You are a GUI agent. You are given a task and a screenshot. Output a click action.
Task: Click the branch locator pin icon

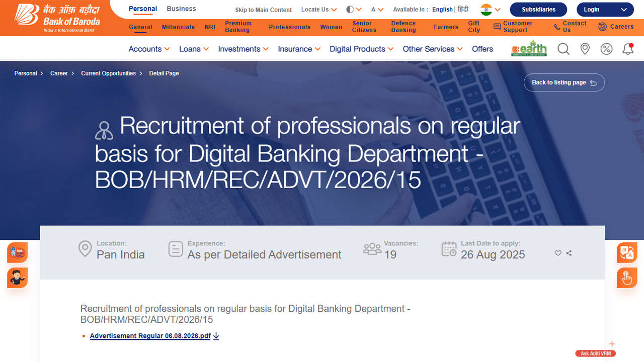585,49
